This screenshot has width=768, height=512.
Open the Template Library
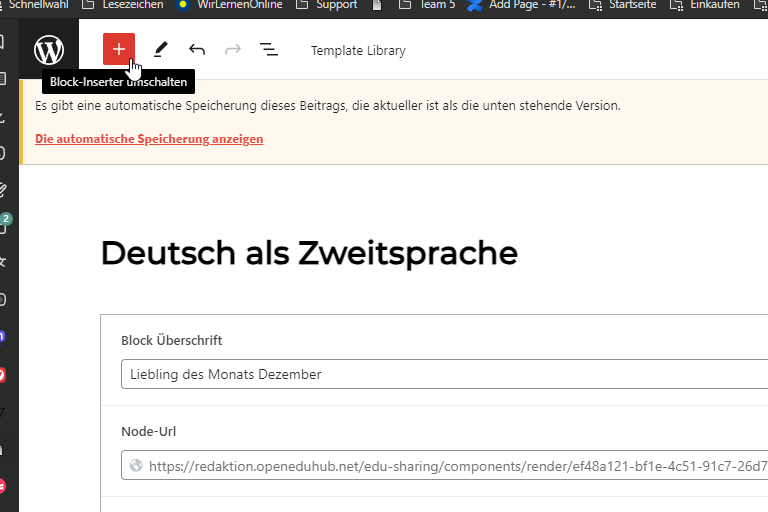point(358,50)
